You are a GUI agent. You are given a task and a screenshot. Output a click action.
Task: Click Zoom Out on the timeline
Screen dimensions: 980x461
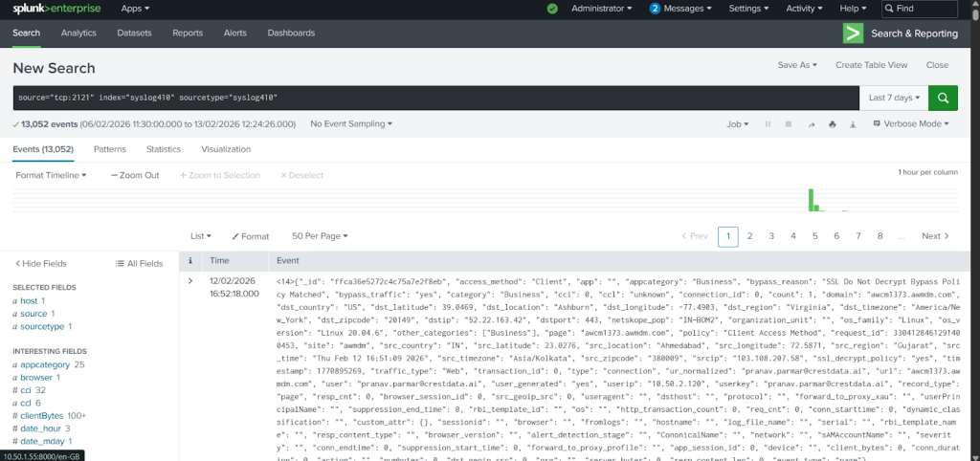[x=134, y=176]
